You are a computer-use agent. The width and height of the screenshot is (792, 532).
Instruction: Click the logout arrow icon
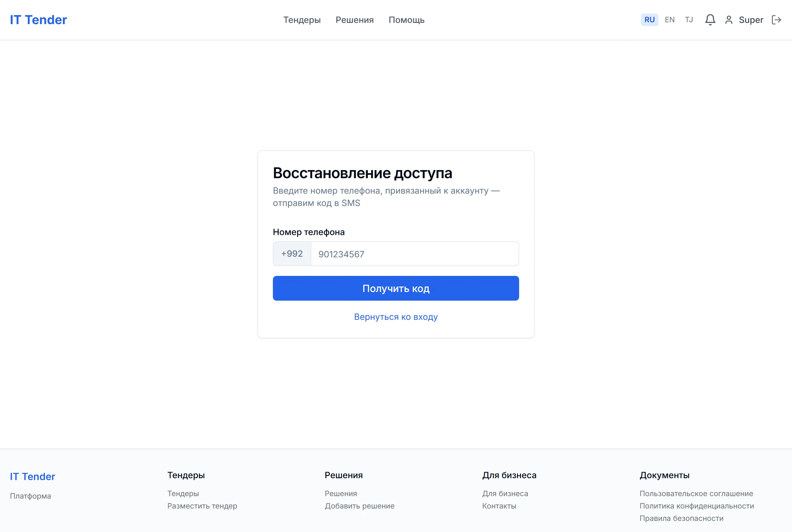[x=777, y=20]
